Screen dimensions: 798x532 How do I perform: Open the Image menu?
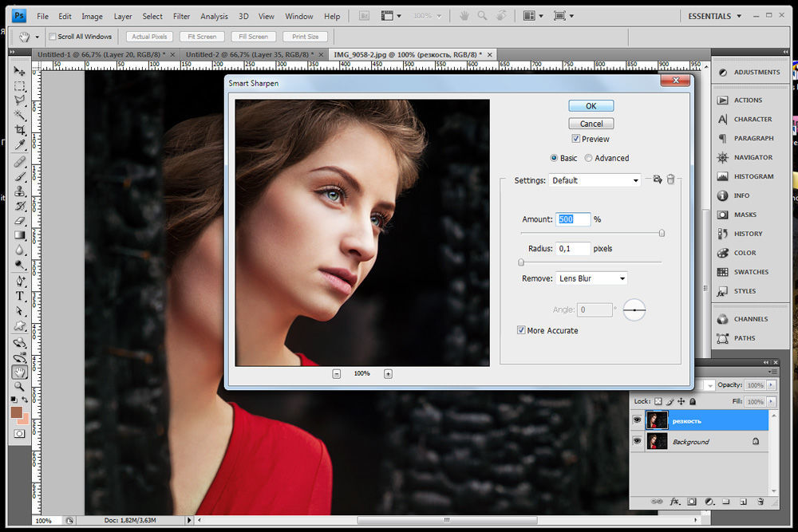[92, 16]
